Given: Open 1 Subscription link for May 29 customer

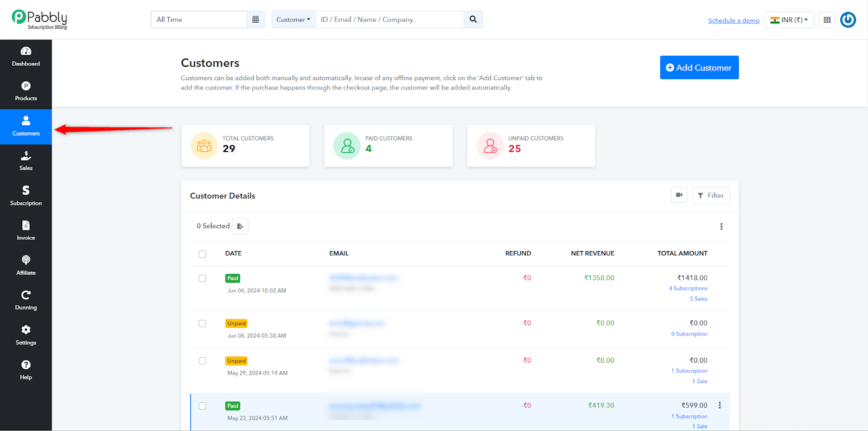Looking at the screenshot, I should (689, 371).
